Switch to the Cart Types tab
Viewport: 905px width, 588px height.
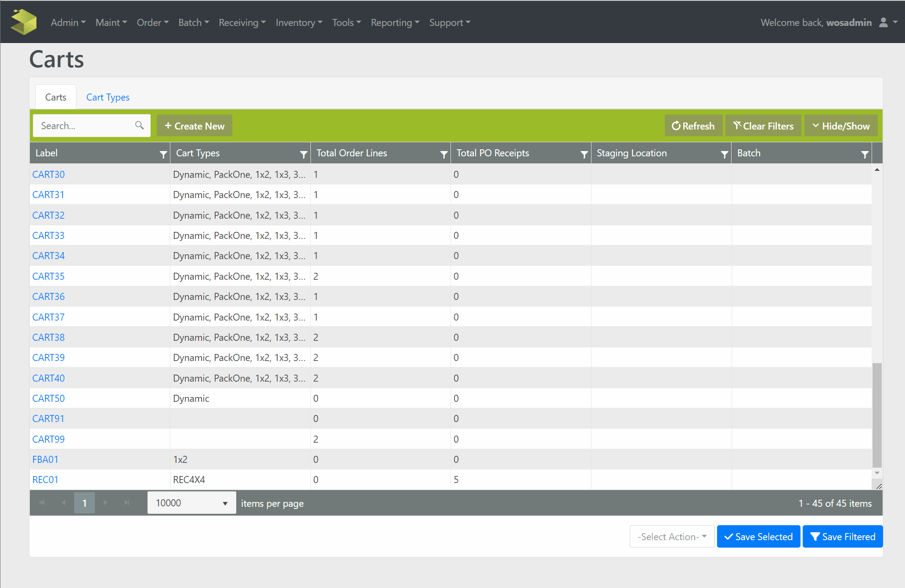tap(108, 97)
